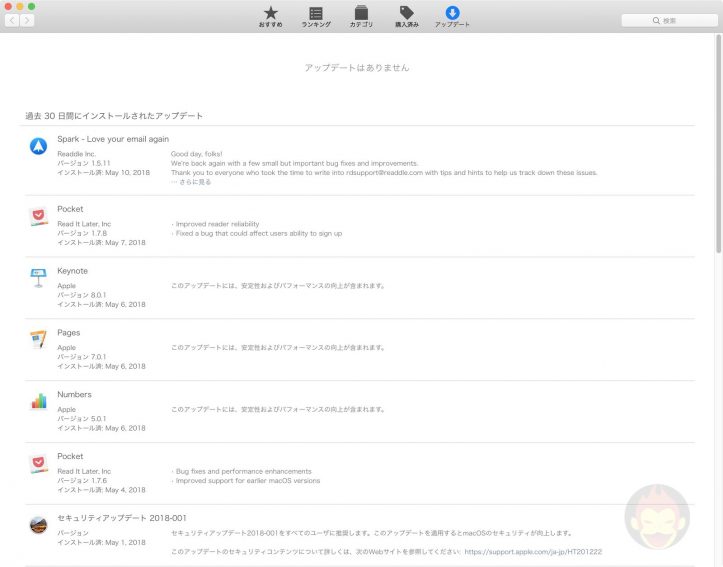Click the Numbers app icon
The image size is (723, 567).
(x=38, y=402)
